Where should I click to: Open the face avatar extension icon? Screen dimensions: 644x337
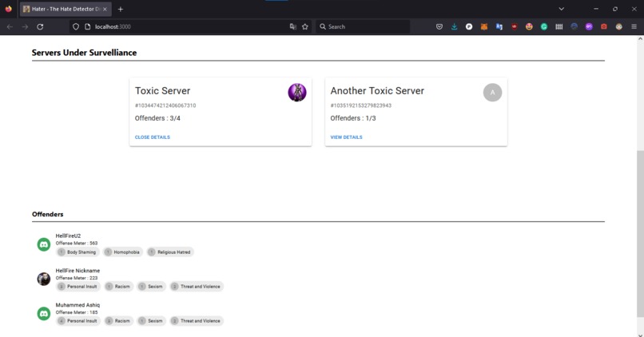[x=619, y=26]
